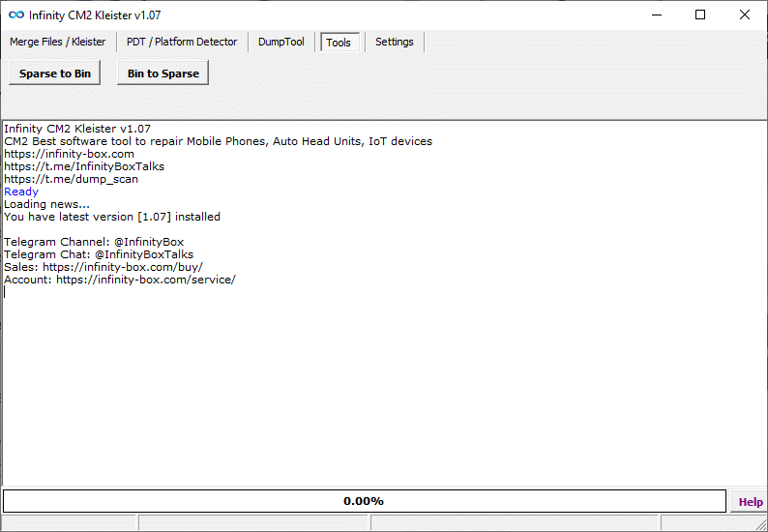This screenshot has width=768, height=532.
Task: Click the https://infinity-box.com log line
Action: [x=69, y=154]
